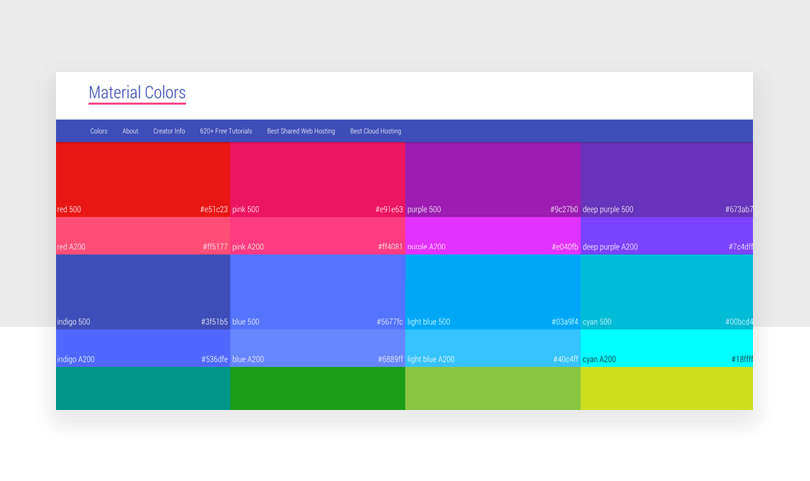Image resolution: width=810 pixels, height=481 pixels.
Task: Pick the indigo 500 swatch
Action: pyautogui.click(x=143, y=292)
